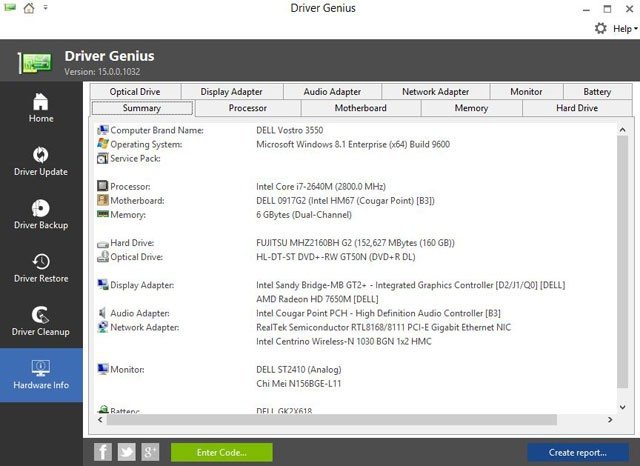
Task: Click the Driver Genius logo in header
Action: click(x=35, y=63)
